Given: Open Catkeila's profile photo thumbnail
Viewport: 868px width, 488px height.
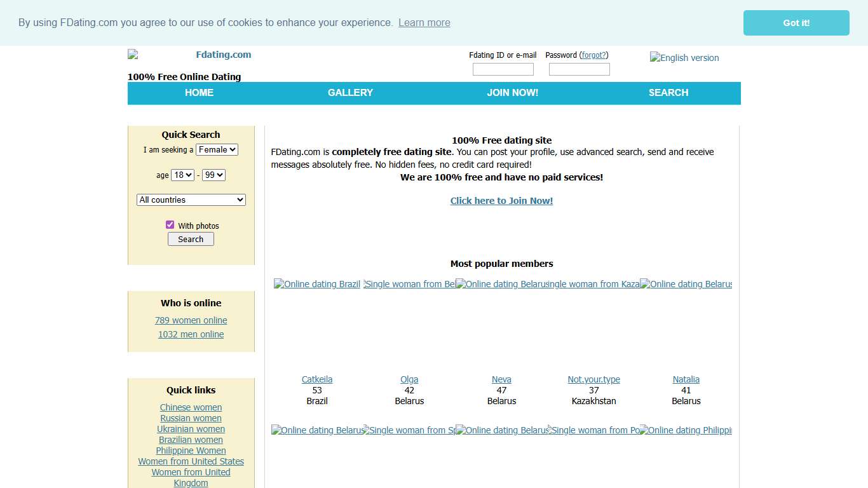Looking at the screenshot, I should 317,284.
